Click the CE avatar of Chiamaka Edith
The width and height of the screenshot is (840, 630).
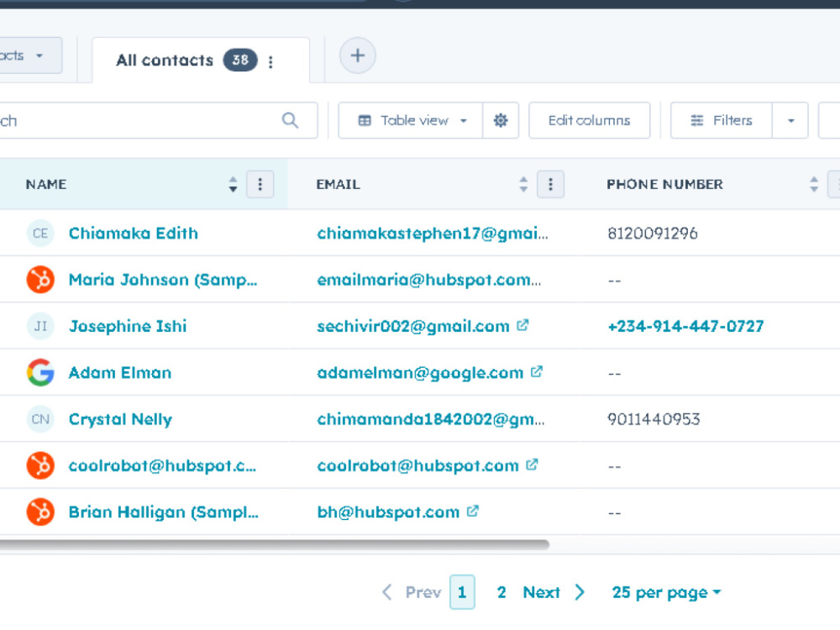40,234
